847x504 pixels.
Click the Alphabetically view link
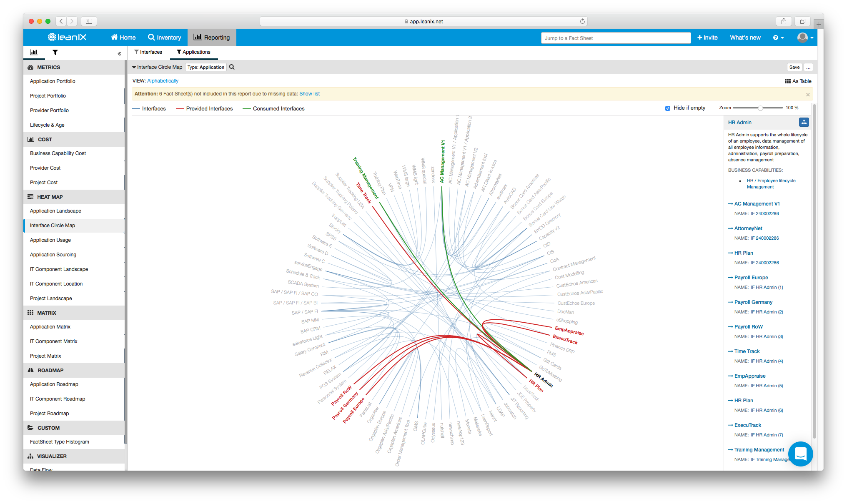pyautogui.click(x=163, y=81)
